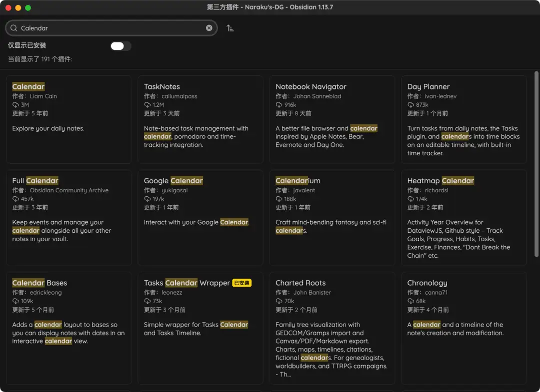Click the 更新于 5 年前 text
Screen dimensions: 540x392
coord(30,113)
